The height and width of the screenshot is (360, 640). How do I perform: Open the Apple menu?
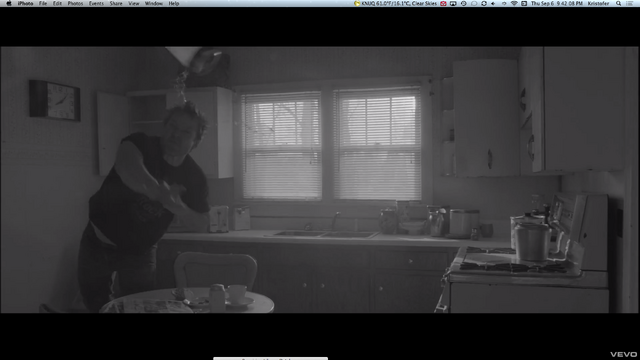coord(9,3)
